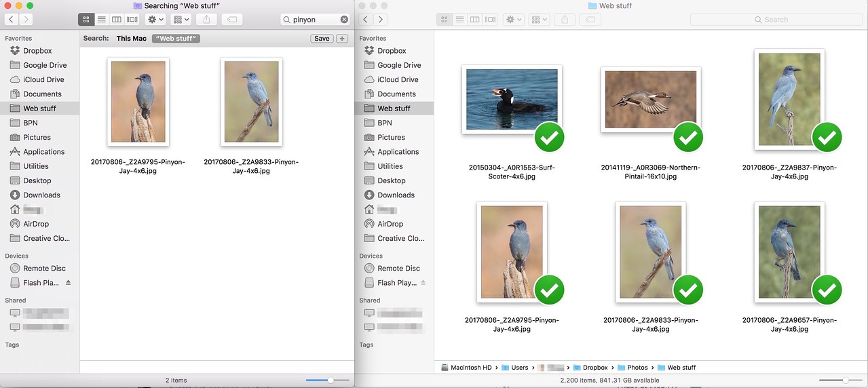This screenshot has height=388, width=868.
Task: Click Edit Tags button in left window
Action: (x=232, y=20)
